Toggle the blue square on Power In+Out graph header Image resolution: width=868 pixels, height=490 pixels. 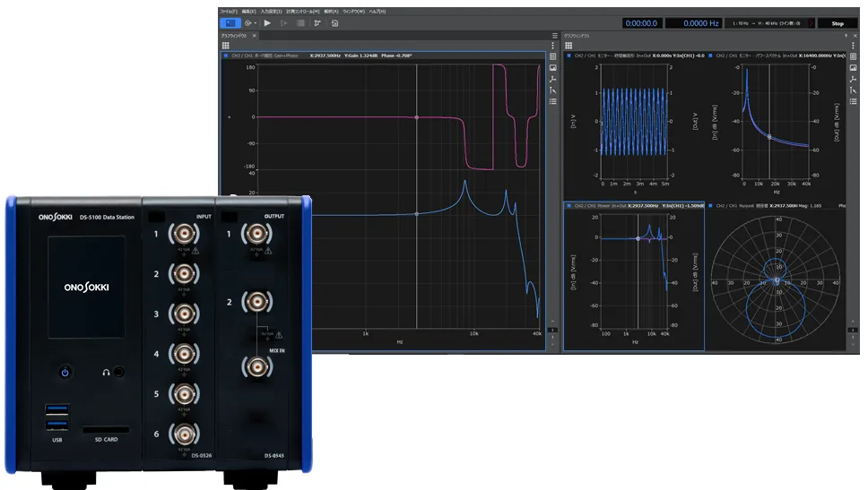tap(568, 205)
